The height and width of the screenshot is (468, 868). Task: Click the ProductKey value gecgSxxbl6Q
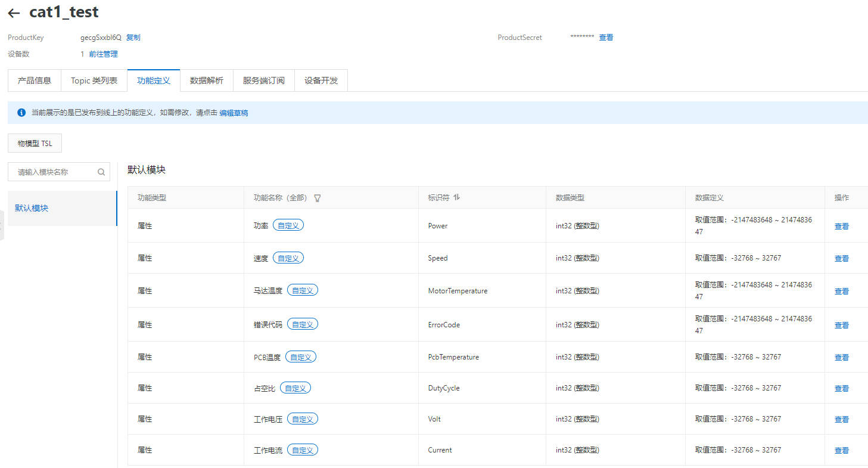pos(101,38)
